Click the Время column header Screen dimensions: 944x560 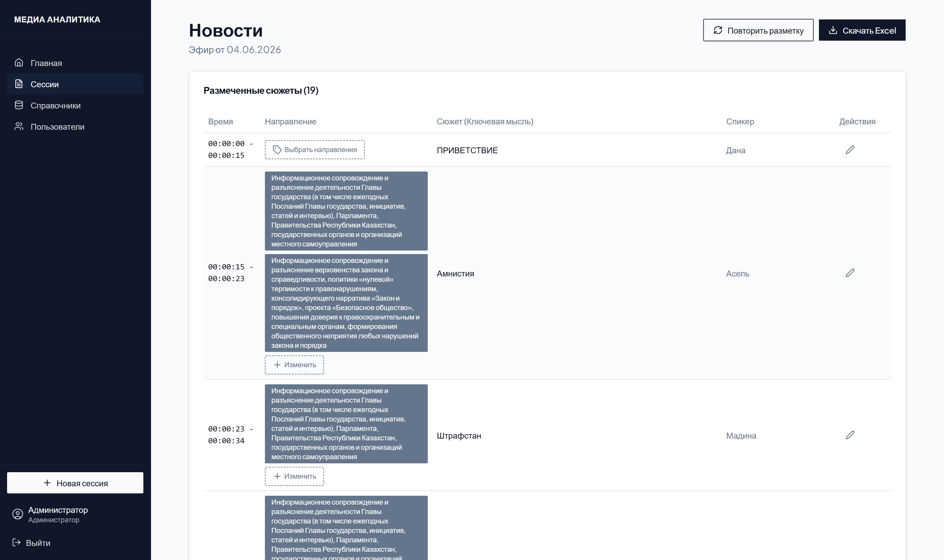pyautogui.click(x=221, y=121)
